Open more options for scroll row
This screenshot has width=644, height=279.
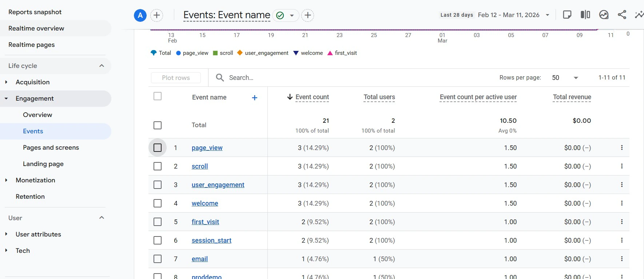[622, 166]
